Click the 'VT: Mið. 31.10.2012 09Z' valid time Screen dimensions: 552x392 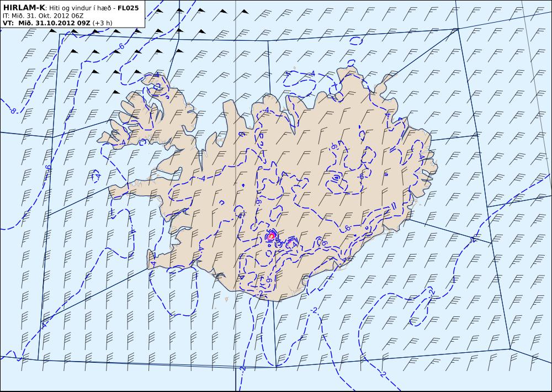(46, 23)
